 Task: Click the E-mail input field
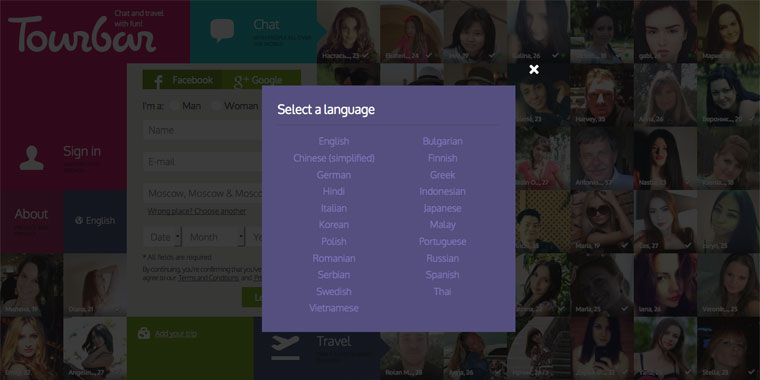tap(202, 161)
